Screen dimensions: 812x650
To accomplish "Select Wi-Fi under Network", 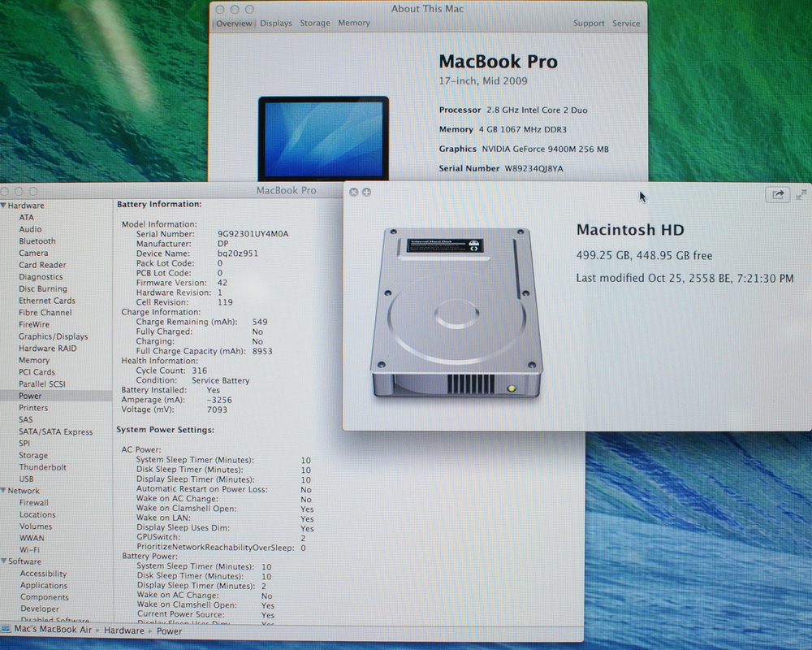I will click(x=29, y=550).
